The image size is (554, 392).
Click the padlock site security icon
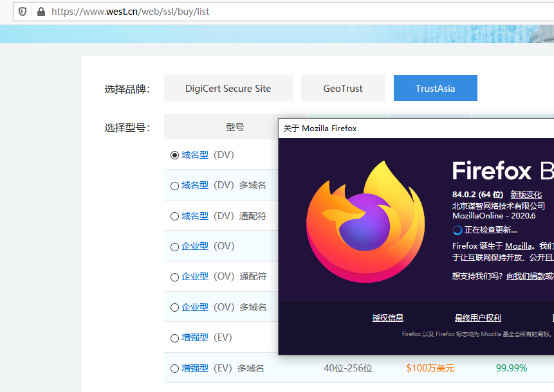coord(41,12)
